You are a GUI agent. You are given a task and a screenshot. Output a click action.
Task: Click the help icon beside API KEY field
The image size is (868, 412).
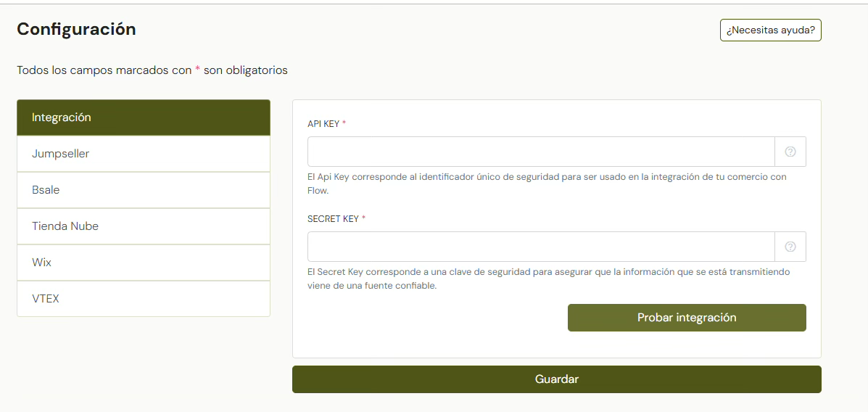pos(790,152)
